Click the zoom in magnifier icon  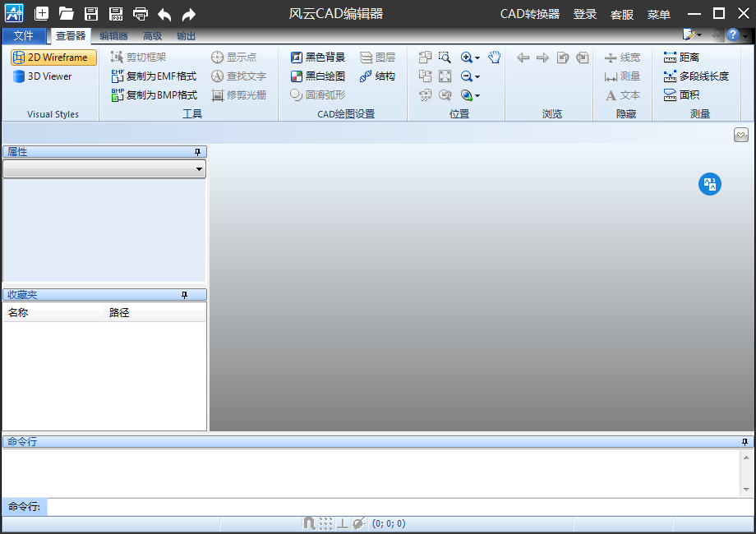(466, 58)
